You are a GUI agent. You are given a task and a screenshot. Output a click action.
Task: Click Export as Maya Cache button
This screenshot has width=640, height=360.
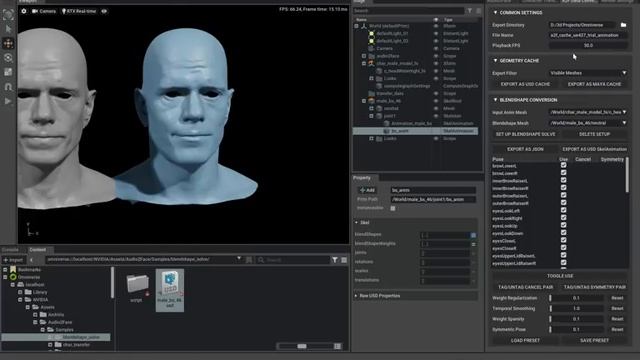(x=594, y=84)
